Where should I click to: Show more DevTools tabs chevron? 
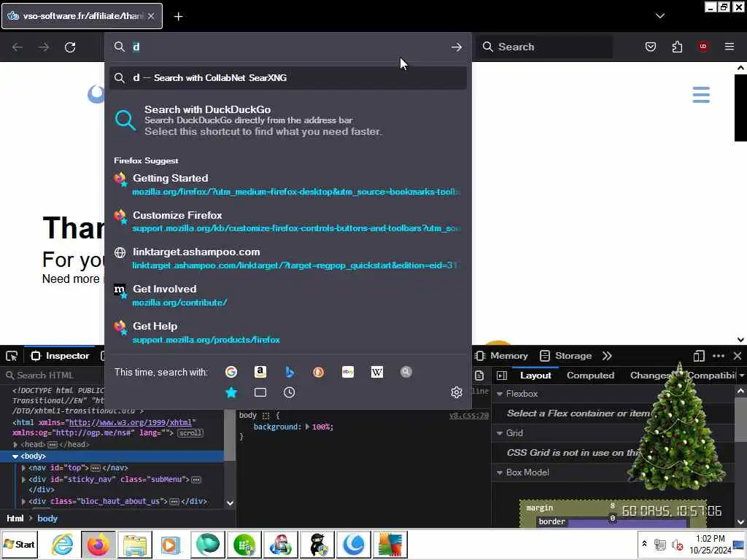pyautogui.click(x=606, y=356)
